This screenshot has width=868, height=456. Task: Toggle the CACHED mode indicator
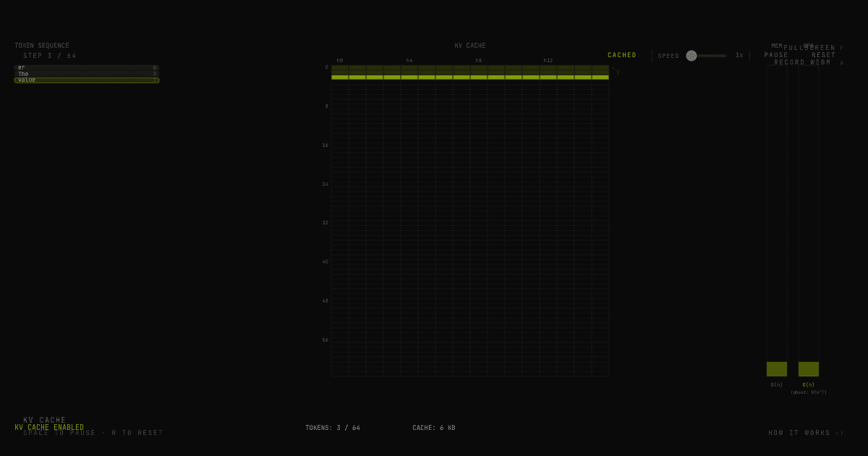point(621,54)
